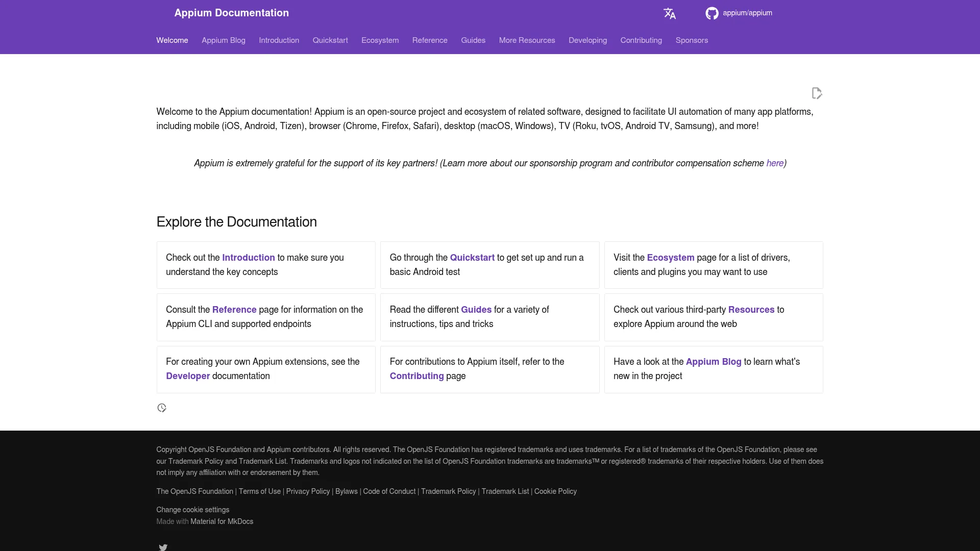
Task: Go to the Contributing tab
Action: [x=641, y=40]
